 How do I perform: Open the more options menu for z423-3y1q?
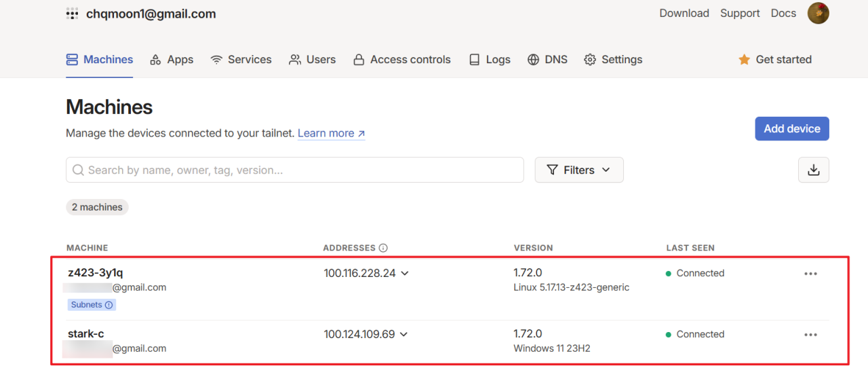tap(810, 274)
